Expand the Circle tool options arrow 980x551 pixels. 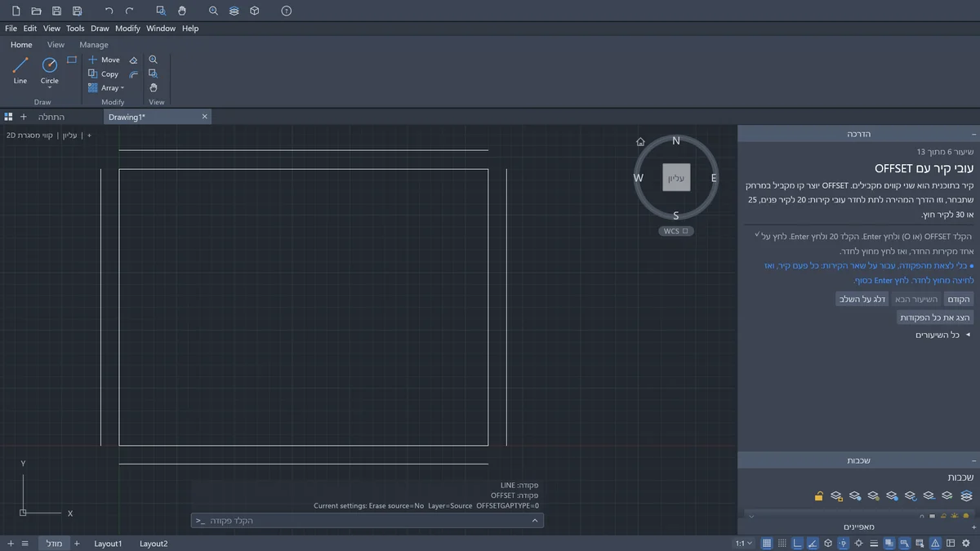pos(50,88)
